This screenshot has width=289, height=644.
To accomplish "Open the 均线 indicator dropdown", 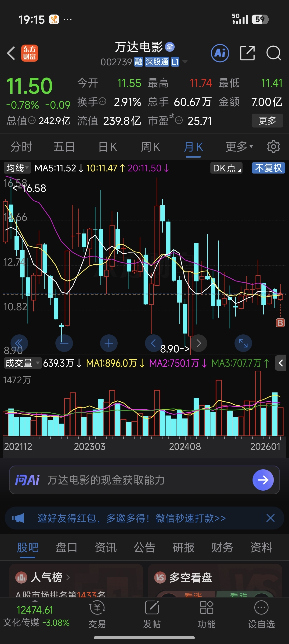I will [x=18, y=168].
